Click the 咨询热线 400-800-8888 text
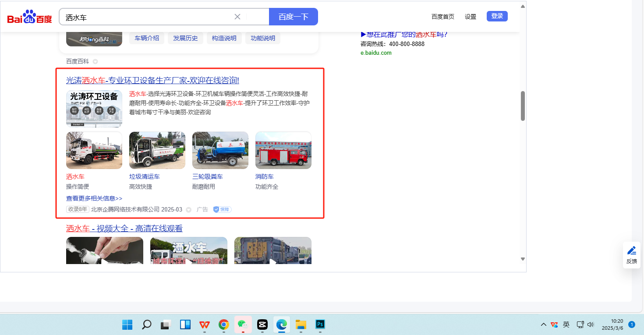 [393, 44]
